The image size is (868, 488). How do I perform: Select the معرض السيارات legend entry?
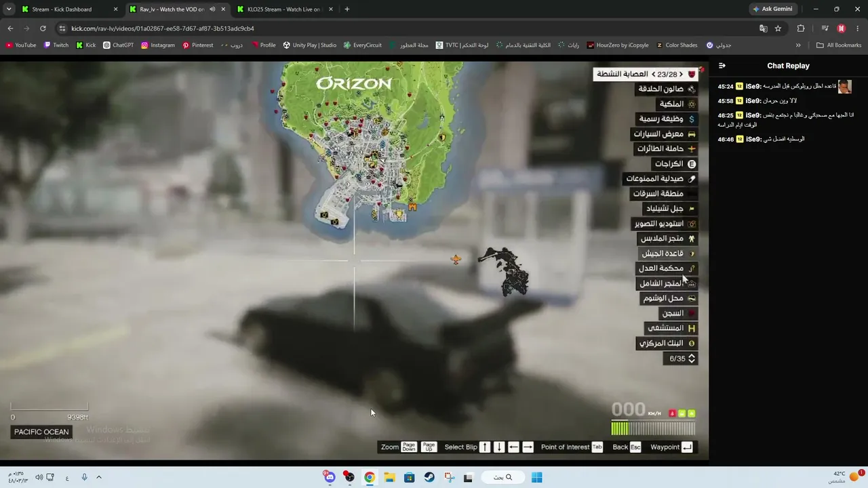[665, 134]
